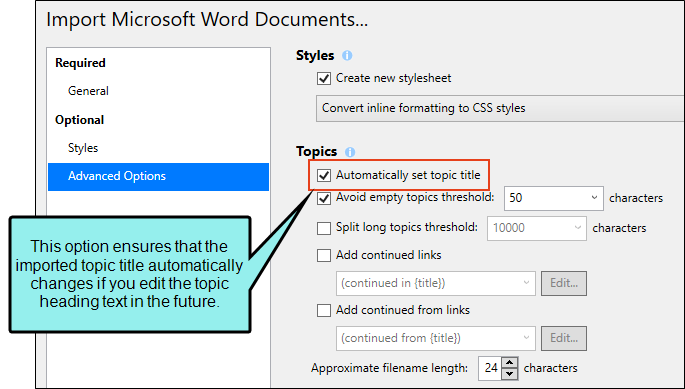Click the info icon next to Topics heading
The image size is (685, 389).
[350, 152]
